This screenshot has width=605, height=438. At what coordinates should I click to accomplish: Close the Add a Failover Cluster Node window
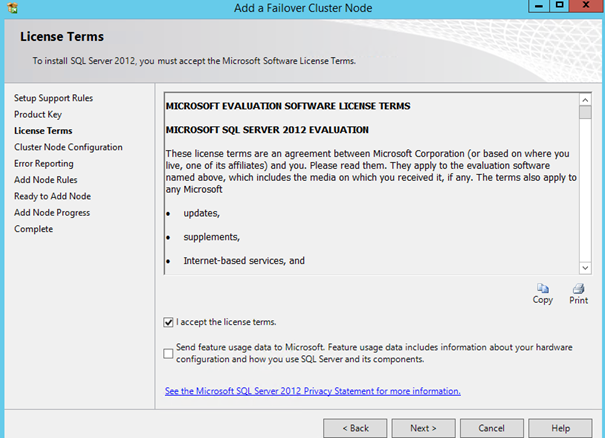click(x=586, y=7)
